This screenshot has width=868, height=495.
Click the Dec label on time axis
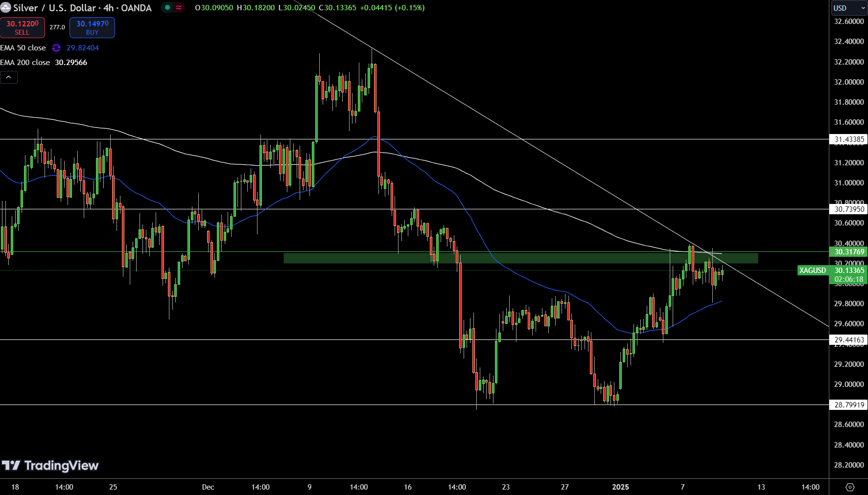point(208,487)
